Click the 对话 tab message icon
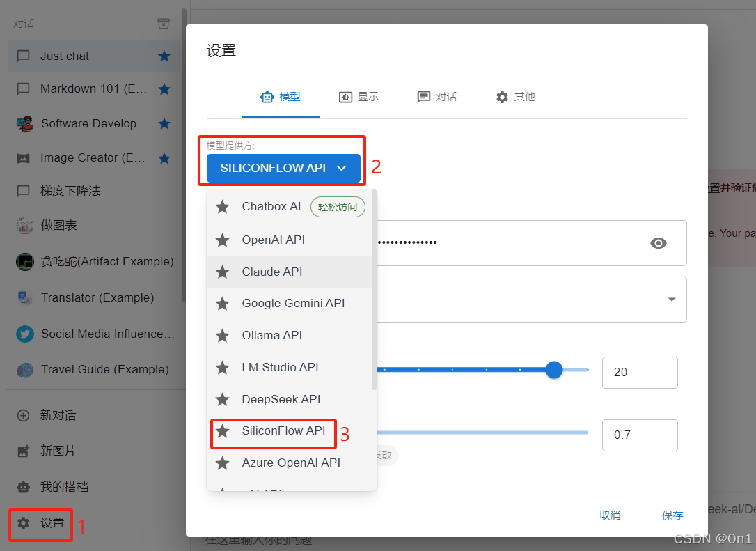The image size is (756, 551). [x=423, y=98]
